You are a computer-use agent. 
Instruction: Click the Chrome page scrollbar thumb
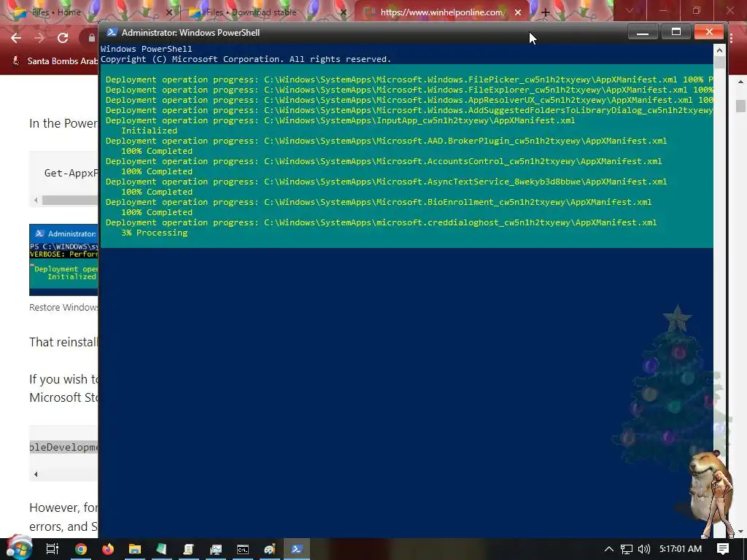(740, 106)
